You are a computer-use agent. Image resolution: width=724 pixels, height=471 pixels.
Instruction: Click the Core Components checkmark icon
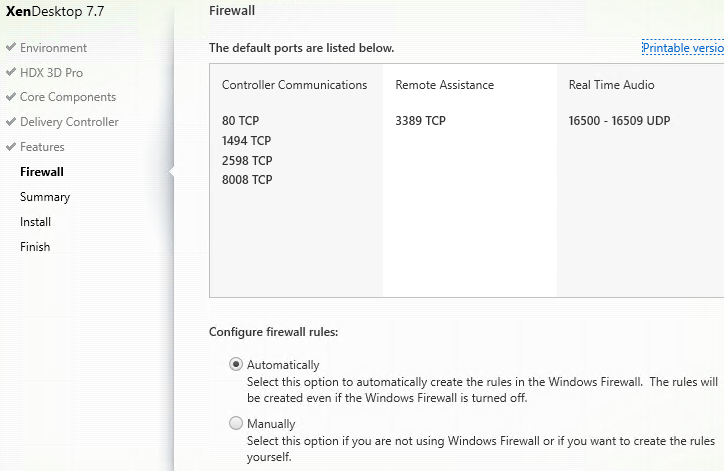point(11,97)
